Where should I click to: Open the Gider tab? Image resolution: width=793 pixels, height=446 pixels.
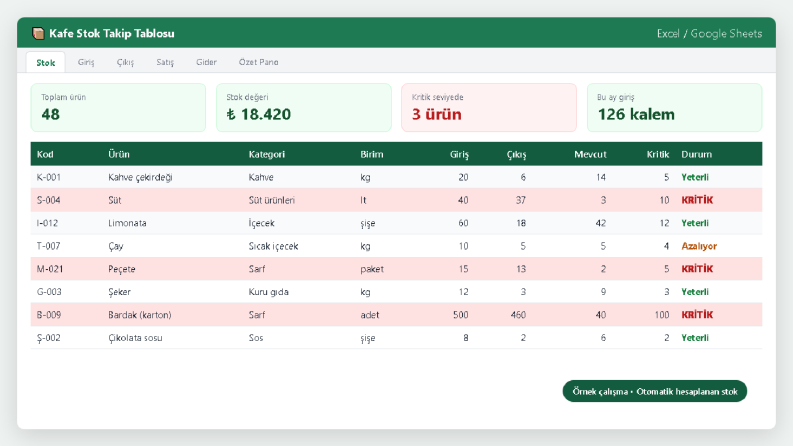206,62
